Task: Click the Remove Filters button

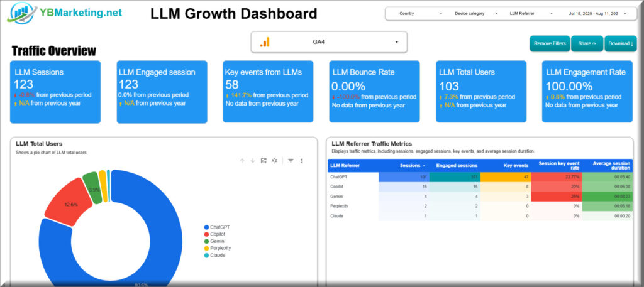Action: point(550,43)
